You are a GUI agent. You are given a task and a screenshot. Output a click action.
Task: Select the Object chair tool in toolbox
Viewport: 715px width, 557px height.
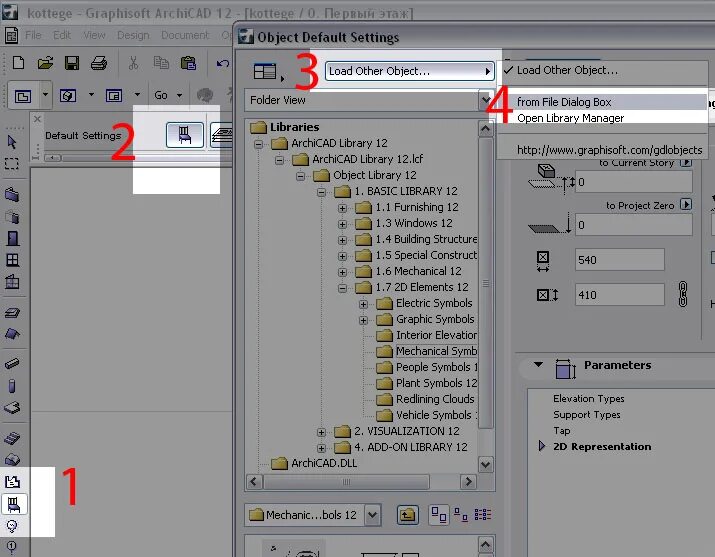14,505
